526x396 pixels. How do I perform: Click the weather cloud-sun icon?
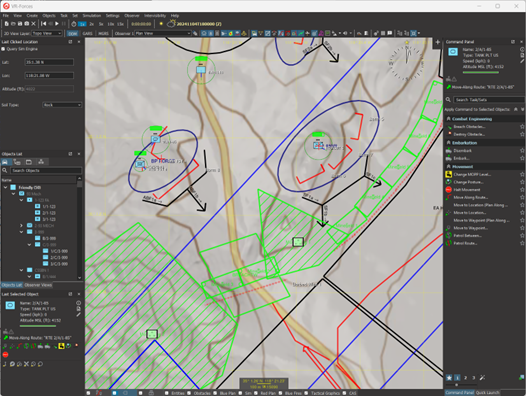click(x=171, y=24)
